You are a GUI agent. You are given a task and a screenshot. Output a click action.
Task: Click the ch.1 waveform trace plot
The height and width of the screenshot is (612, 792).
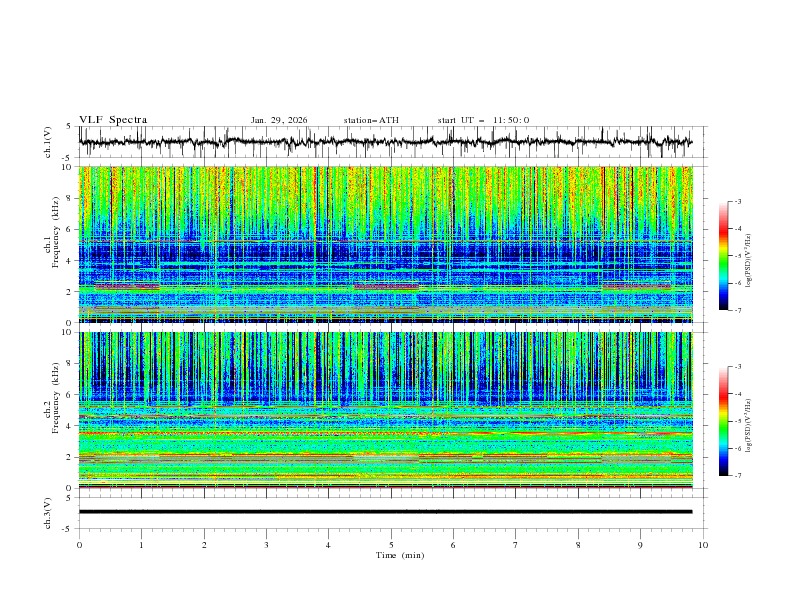[x=385, y=142]
